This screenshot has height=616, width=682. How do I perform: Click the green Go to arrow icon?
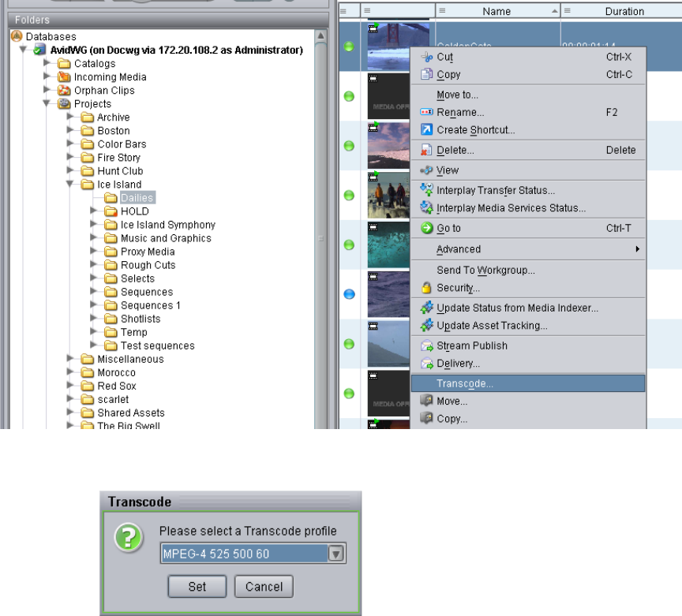point(427,228)
